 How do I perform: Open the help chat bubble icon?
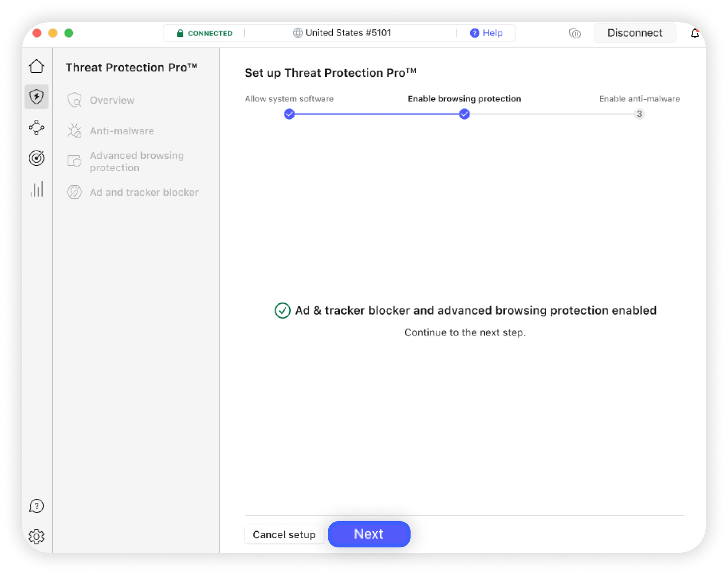[37, 506]
